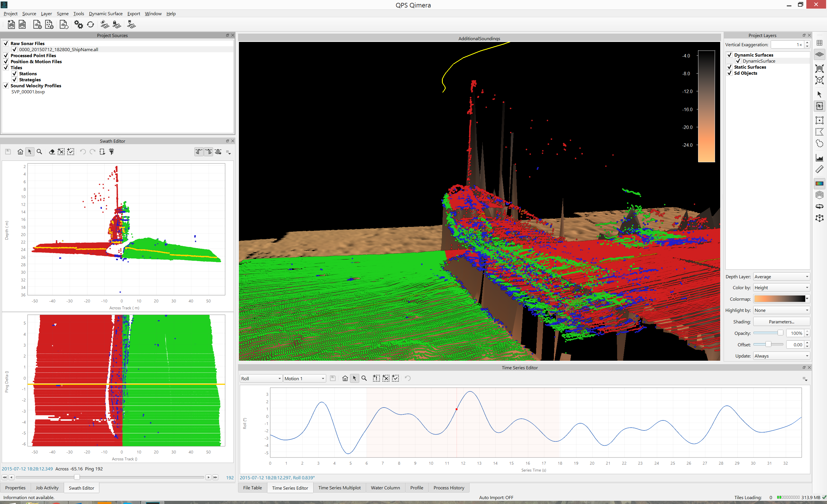Click the Opacity slider handle
Screen dimensions: 827x504
[780, 333]
